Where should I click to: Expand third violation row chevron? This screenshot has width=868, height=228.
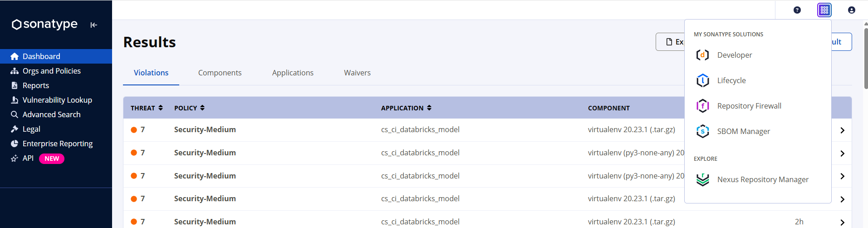coord(843,176)
